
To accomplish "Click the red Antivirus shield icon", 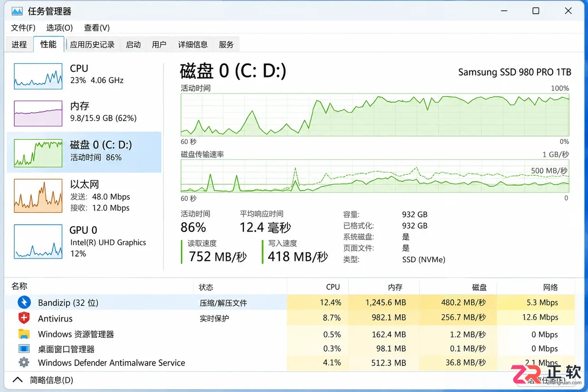I will [x=24, y=318].
